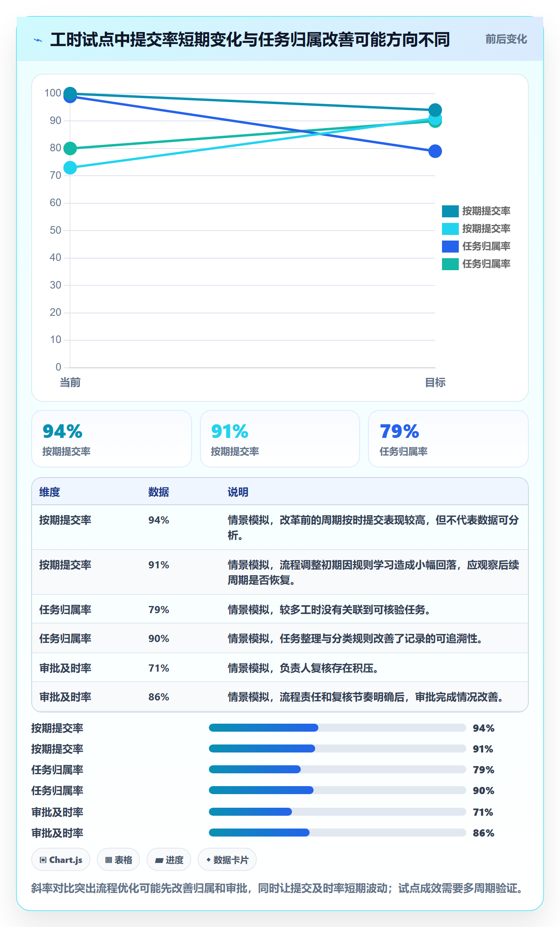Click the 71% 审批及时率 progress bar
The height and width of the screenshot is (927, 560).
[337, 812]
